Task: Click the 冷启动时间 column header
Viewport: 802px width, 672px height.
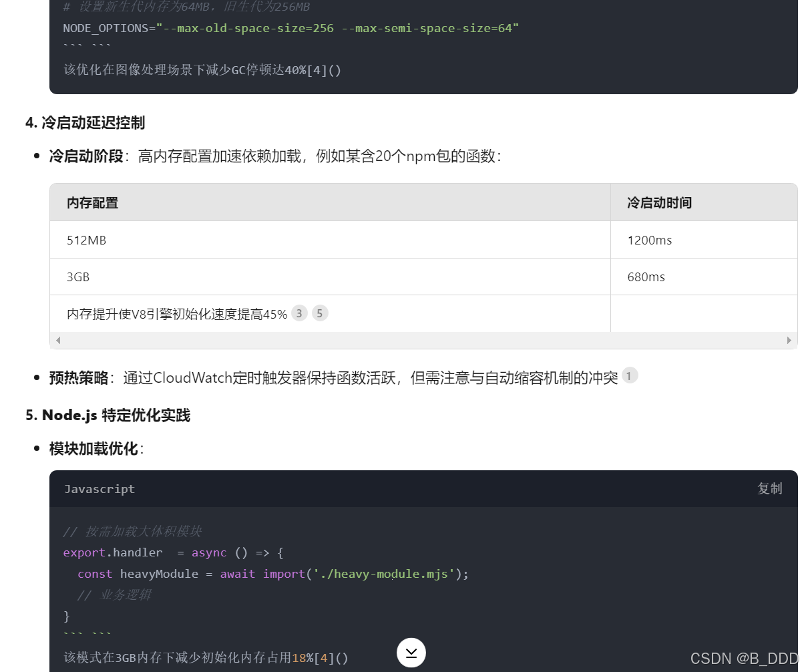Action: tap(704, 202)
